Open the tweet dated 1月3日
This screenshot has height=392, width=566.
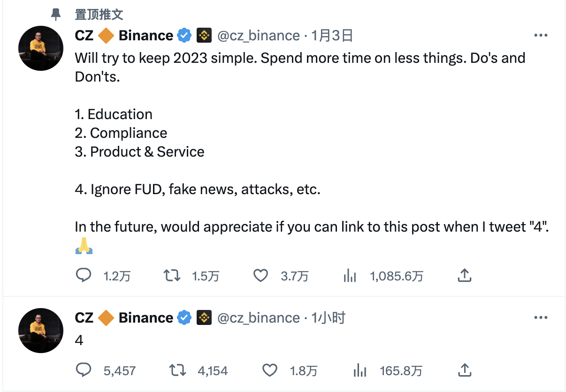coord(331,35)
